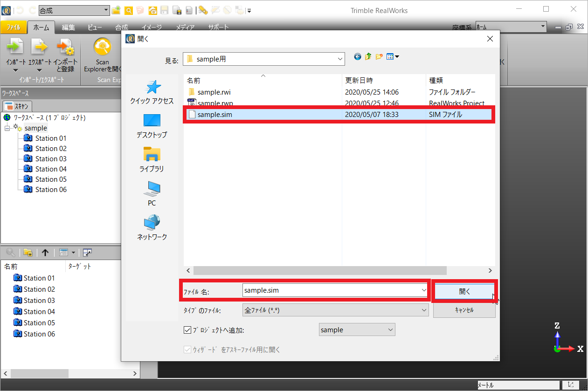588x391 pixels.
Task: Toggle the Add to Project checkbox
Action: coord(187,330)
